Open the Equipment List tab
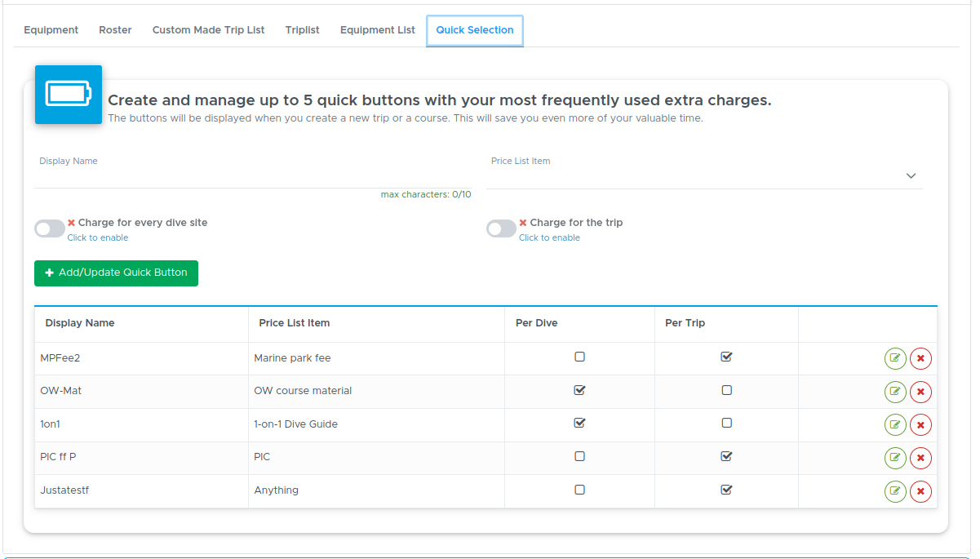This screenshot has height=559, width=980. (x=378, y=30)
